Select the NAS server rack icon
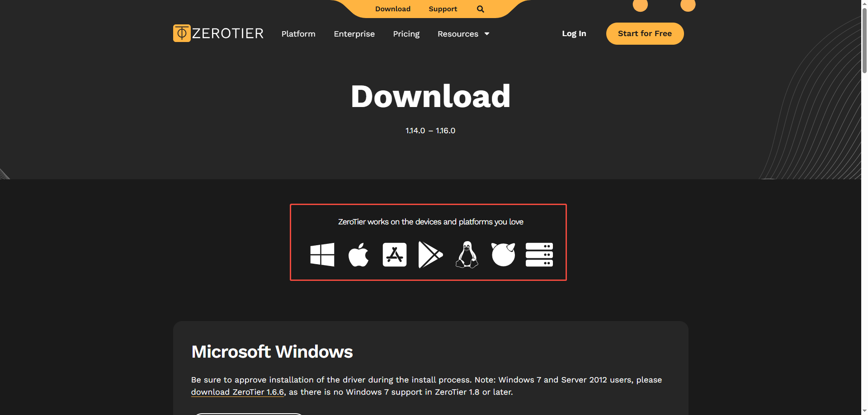 [539, 255]
